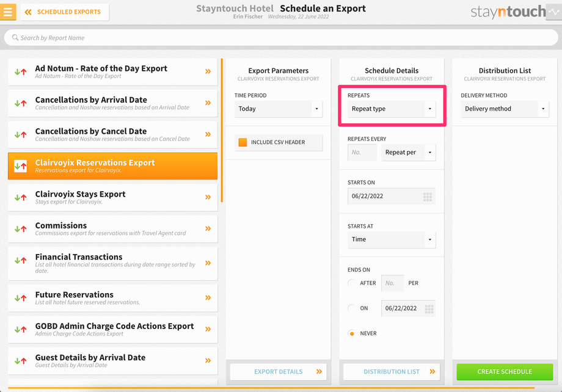The width and height of the screenshot is (562, 392).
Task: Open the Time Period dropdown
Action: pyautogui.click(x=279, y=109)
